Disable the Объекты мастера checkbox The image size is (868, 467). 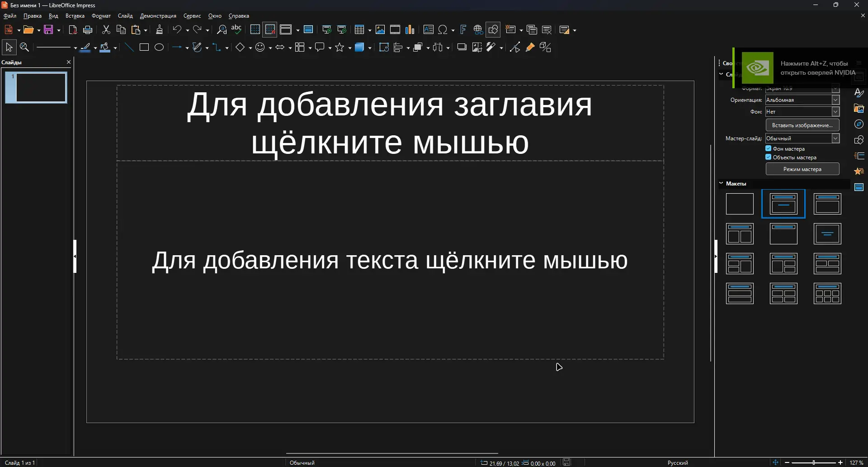tap(769, 157)
